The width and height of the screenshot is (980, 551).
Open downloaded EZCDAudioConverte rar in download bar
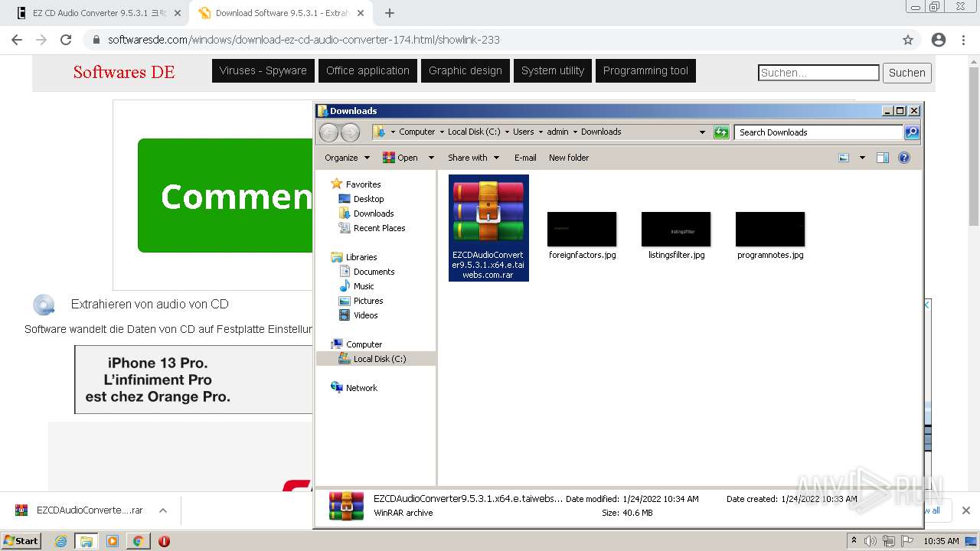coord(80,510)
